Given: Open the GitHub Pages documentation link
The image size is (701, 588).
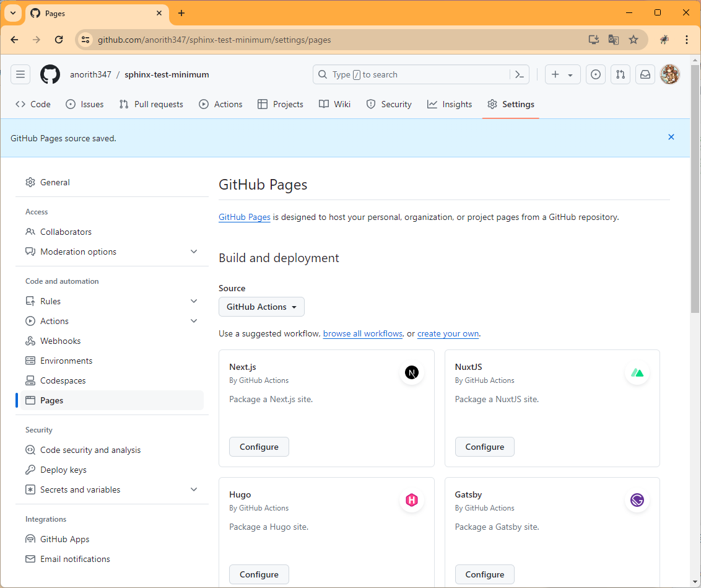Looking at the screenshot, I should 244,217.
